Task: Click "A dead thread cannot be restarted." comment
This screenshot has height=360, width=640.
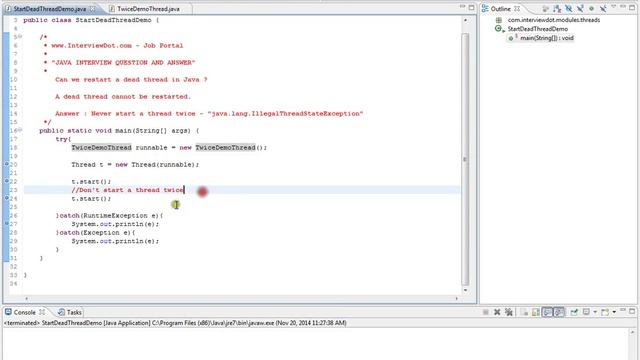Action: [123, 97]
